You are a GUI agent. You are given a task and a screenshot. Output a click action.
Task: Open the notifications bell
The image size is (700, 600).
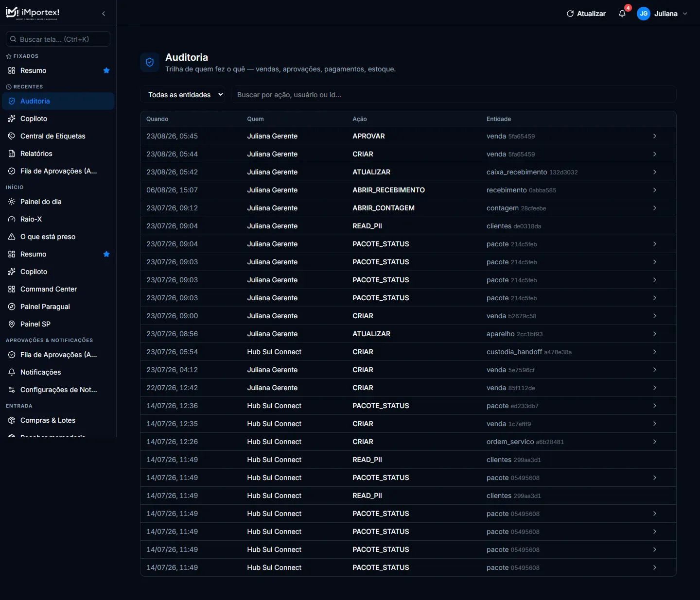click(622, 14)
